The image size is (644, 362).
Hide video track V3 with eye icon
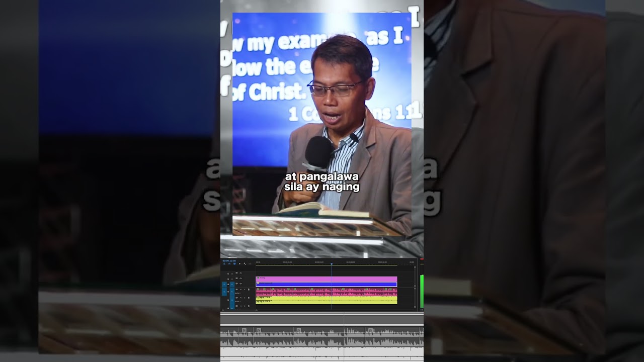tap(240, 273)
